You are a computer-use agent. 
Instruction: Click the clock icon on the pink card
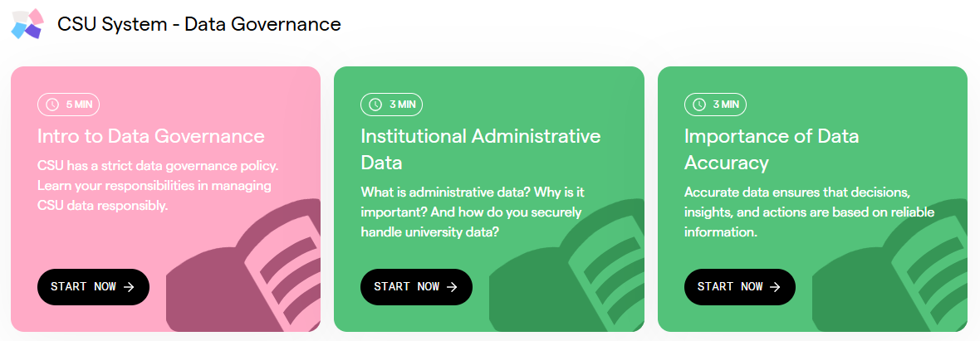point(52,105)
